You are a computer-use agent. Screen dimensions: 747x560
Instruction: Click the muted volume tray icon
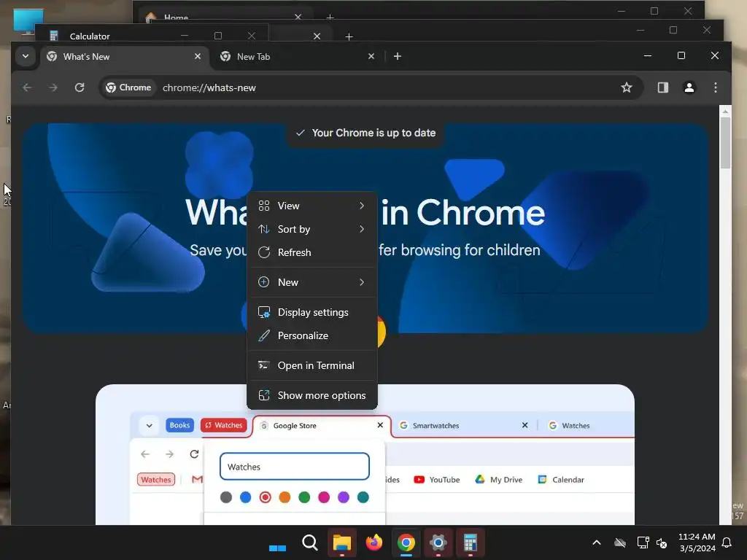click(662, 542)
